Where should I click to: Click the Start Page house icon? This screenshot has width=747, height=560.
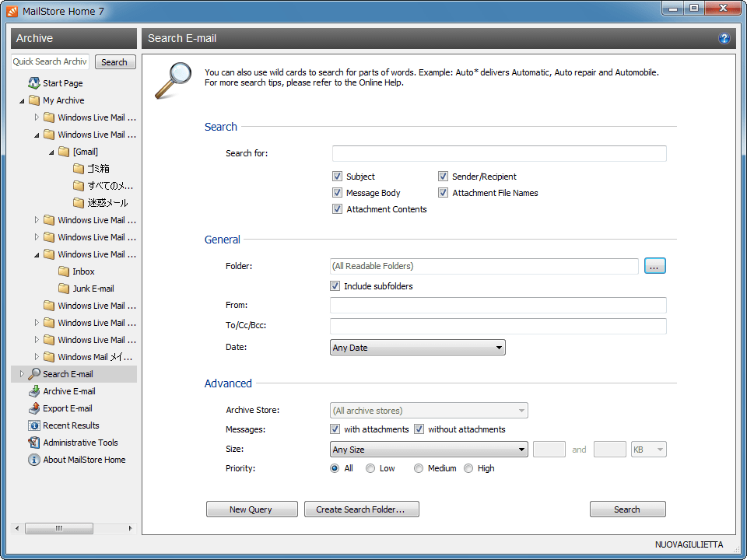point(33,83)
